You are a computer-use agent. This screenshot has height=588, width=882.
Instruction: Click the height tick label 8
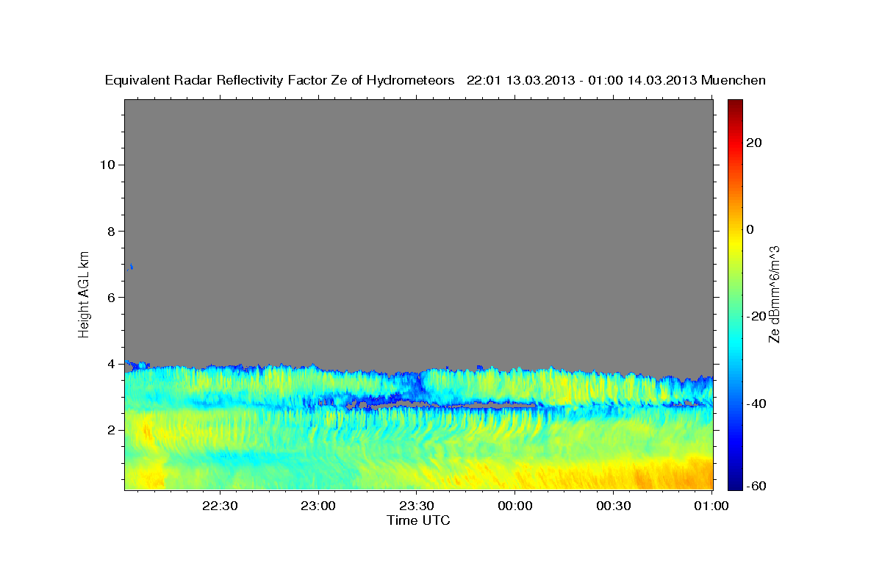click(111, 231)
